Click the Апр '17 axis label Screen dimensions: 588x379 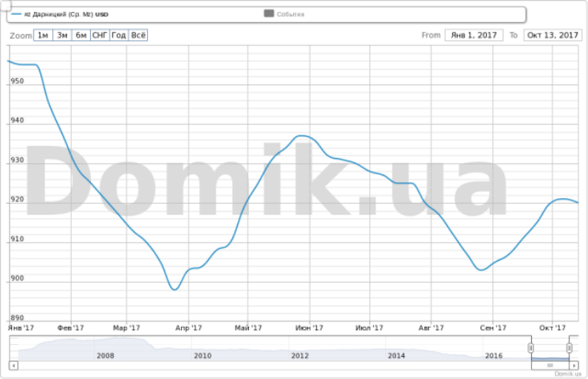click(188, 328)
